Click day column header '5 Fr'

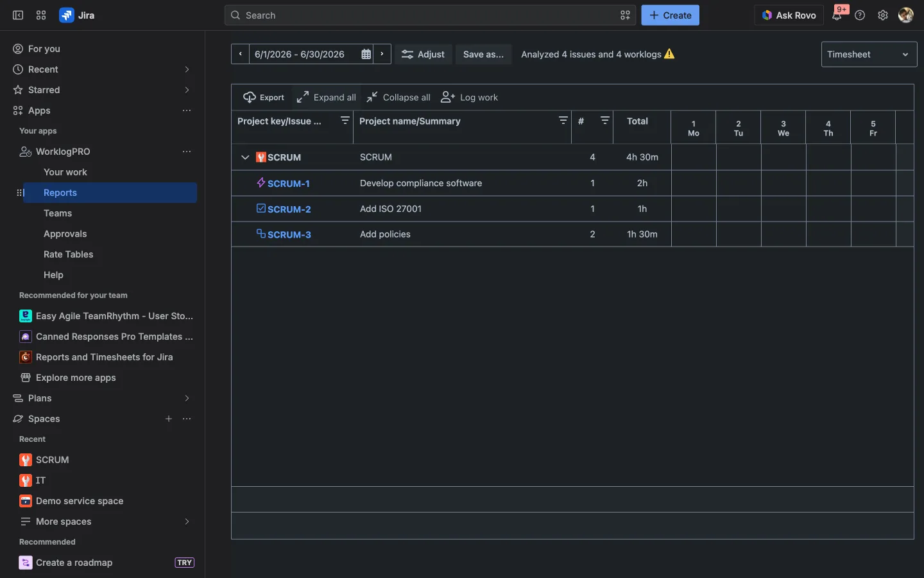873,128
